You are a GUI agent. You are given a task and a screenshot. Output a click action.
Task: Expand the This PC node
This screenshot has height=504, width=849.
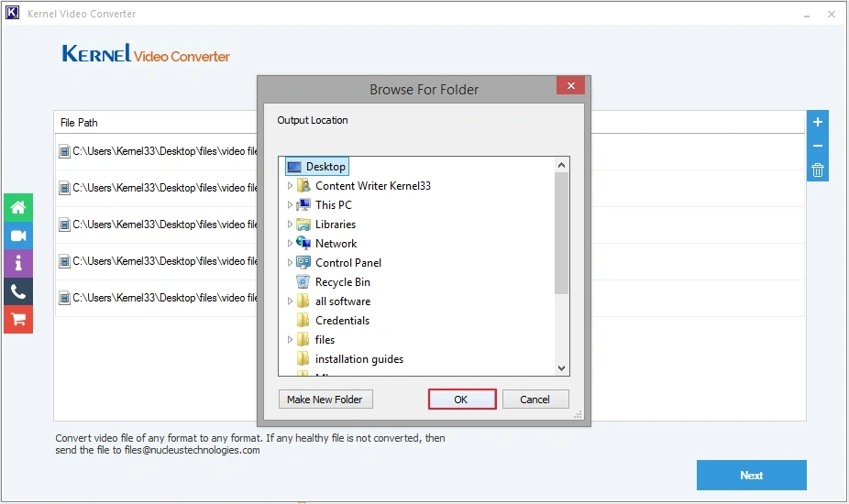click(290, 204)
